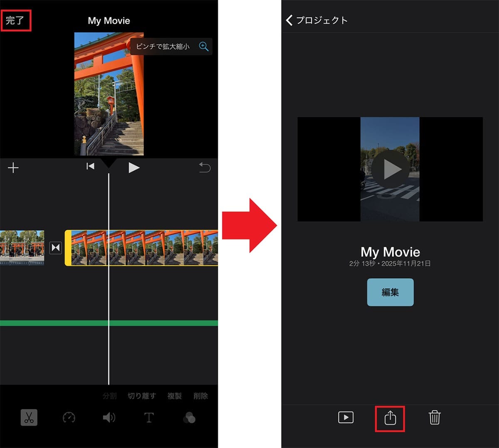
Task: Open transition settings between the two clips
Action: pyautogui.click(x=55, y=248)
